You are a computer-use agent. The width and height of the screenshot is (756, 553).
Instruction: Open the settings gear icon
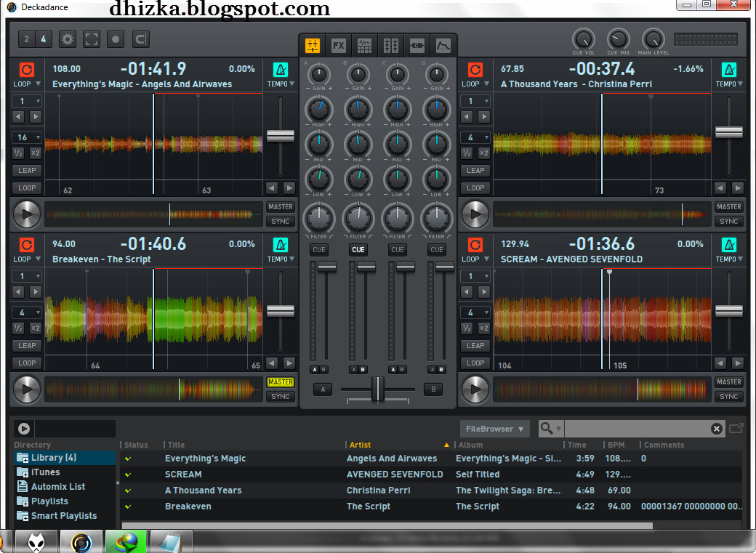[68, 39]
